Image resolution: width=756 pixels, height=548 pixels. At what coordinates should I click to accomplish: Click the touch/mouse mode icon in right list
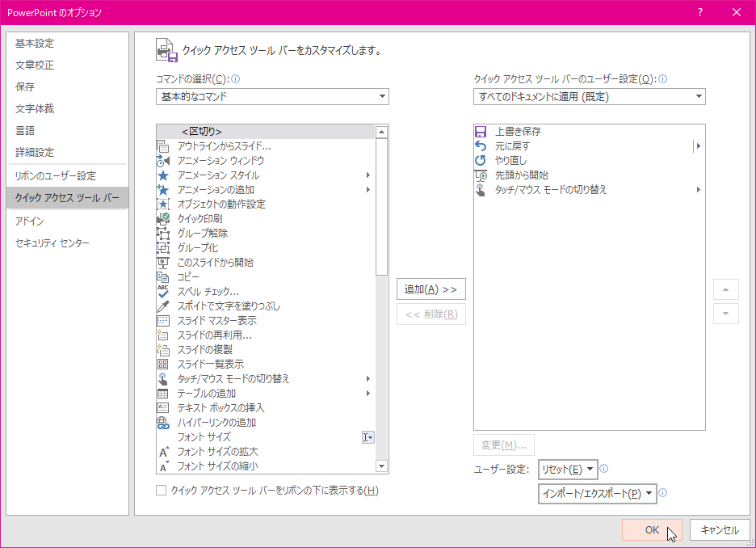pyautogui.click(x=481, y=190)
